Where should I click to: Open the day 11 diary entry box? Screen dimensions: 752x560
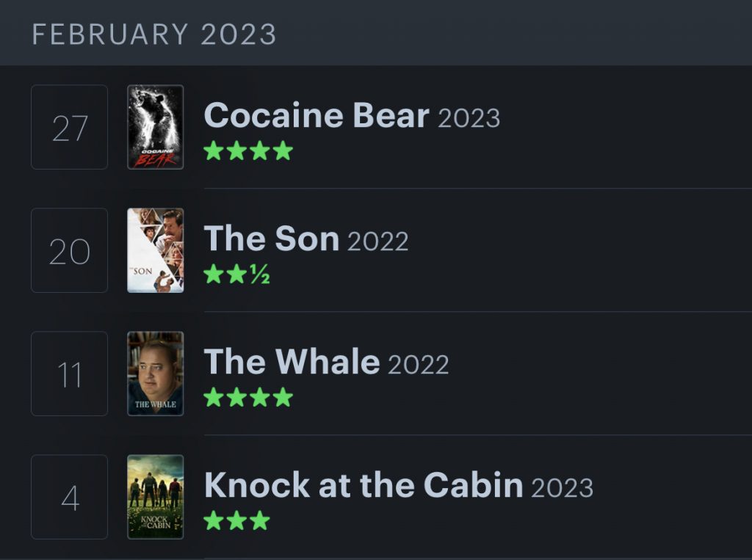tap(70, 374)
